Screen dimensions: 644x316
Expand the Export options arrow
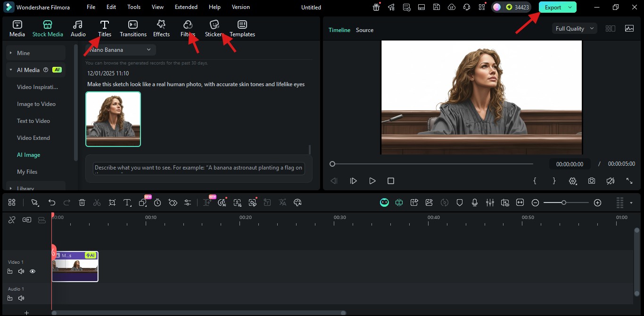[569, 8]
